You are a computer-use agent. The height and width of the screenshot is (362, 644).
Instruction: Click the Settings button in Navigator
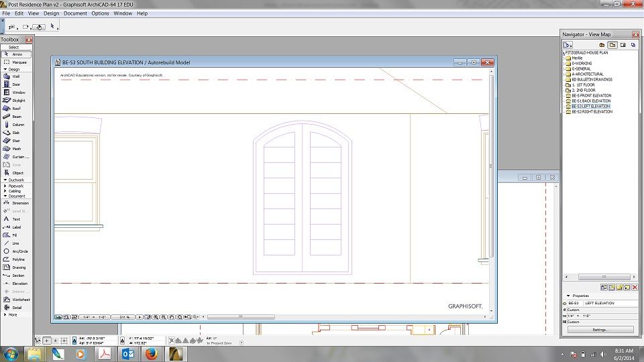[600, 330]
